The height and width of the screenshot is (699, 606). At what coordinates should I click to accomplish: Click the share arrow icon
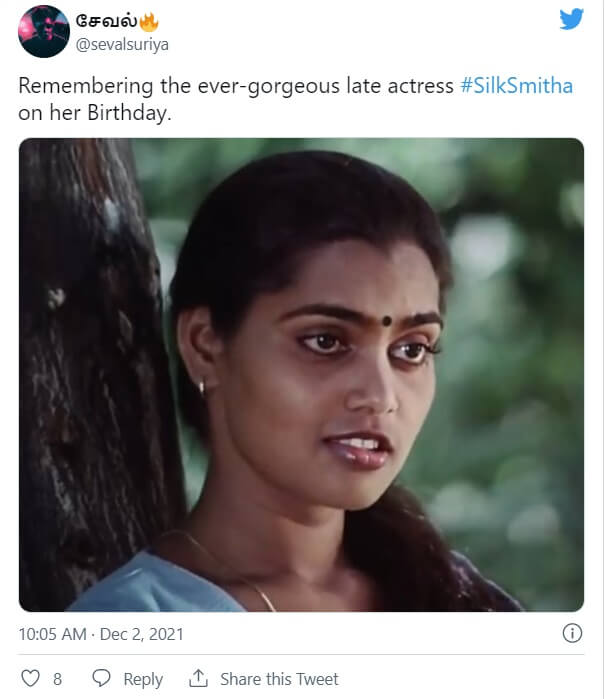point(198,678)
